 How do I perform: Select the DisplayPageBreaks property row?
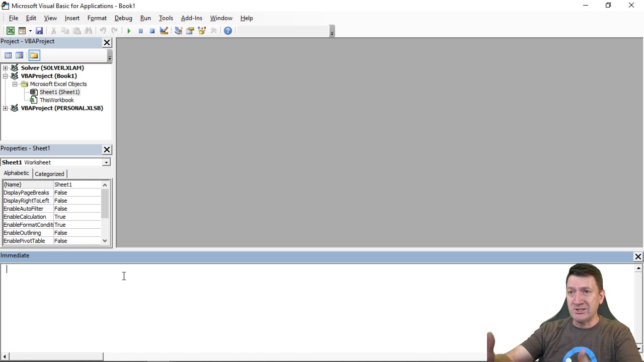tap(52, 193)
